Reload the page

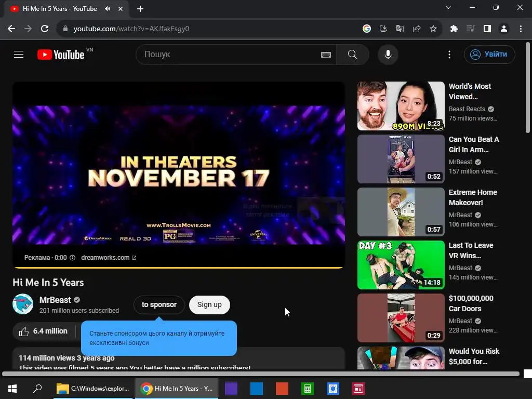[45, 29]
